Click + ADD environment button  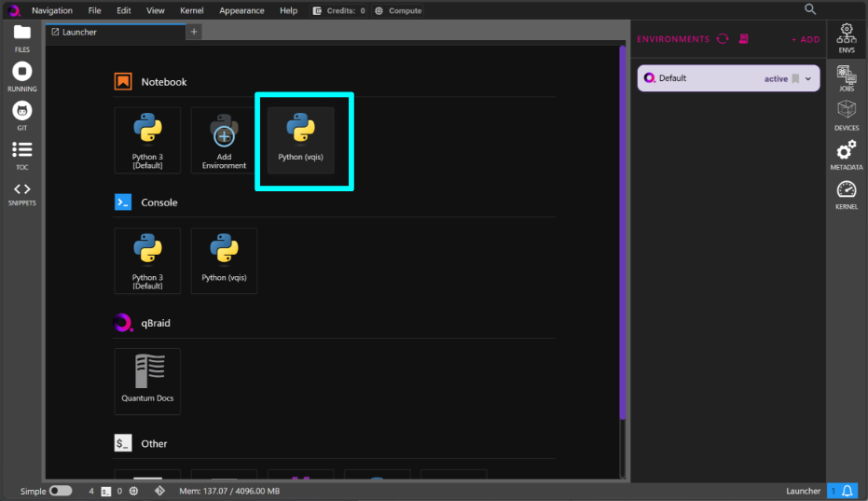tap(806, 39)
